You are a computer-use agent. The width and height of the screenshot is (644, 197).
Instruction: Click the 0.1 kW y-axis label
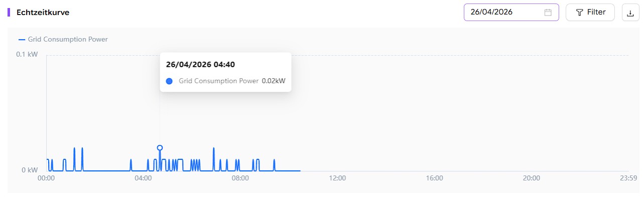click(x=27, y=54)
